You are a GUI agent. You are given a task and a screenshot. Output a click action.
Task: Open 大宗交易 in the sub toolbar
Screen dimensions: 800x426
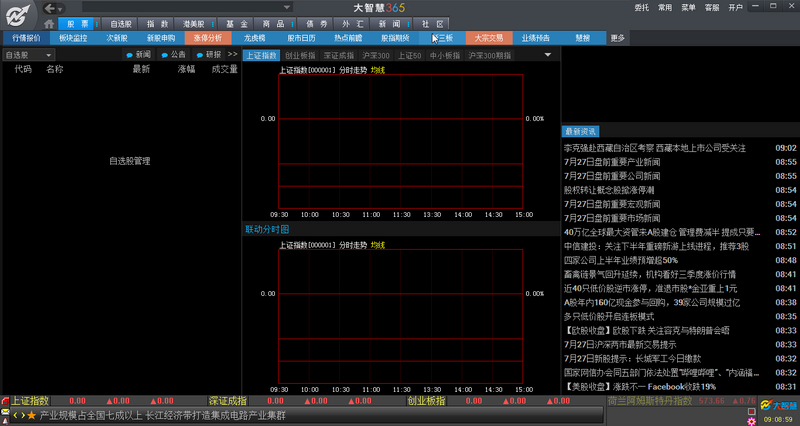pos(489,38)
